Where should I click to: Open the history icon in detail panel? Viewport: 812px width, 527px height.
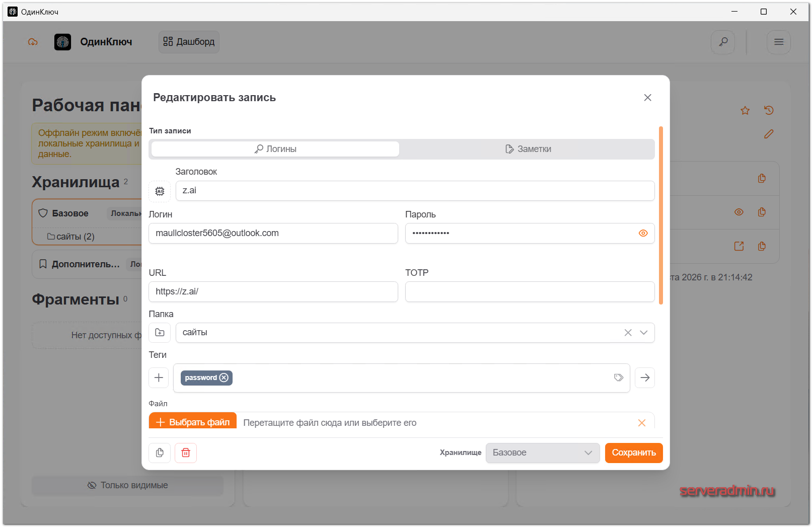coord(769,111)
